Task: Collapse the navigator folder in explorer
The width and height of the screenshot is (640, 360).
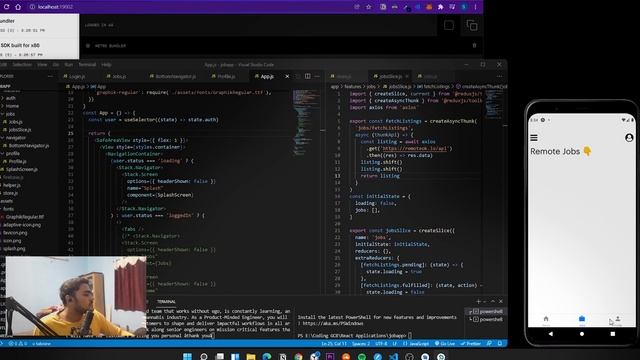Action: [x=16, y=138]
